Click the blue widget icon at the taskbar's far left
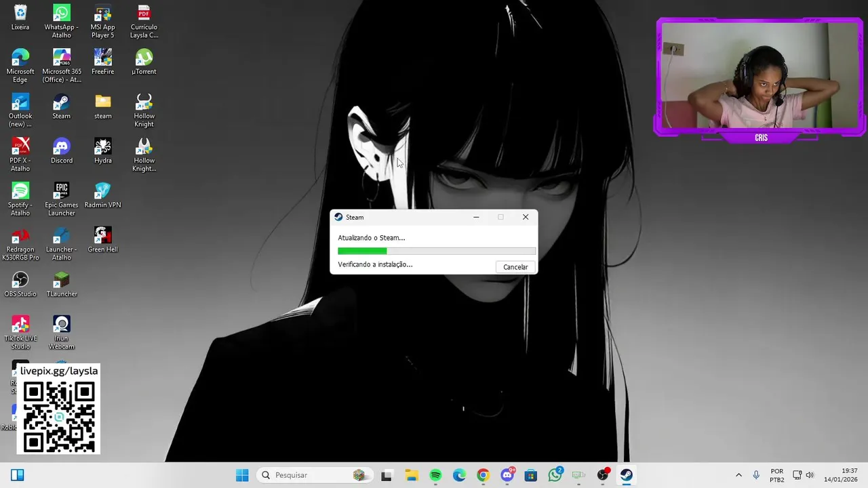This screenshot has height=488, width=868. click(x=18, y=475)
